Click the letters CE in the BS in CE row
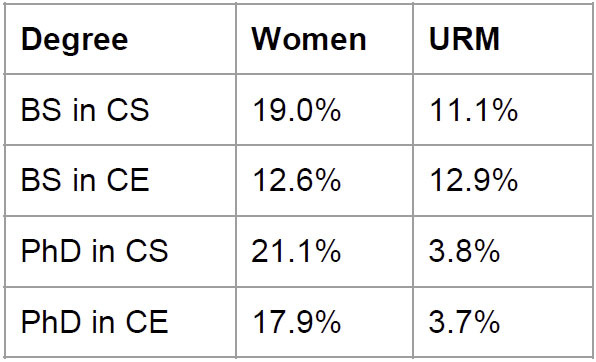Viewport: 596px width, 362px height. (128, 180)
